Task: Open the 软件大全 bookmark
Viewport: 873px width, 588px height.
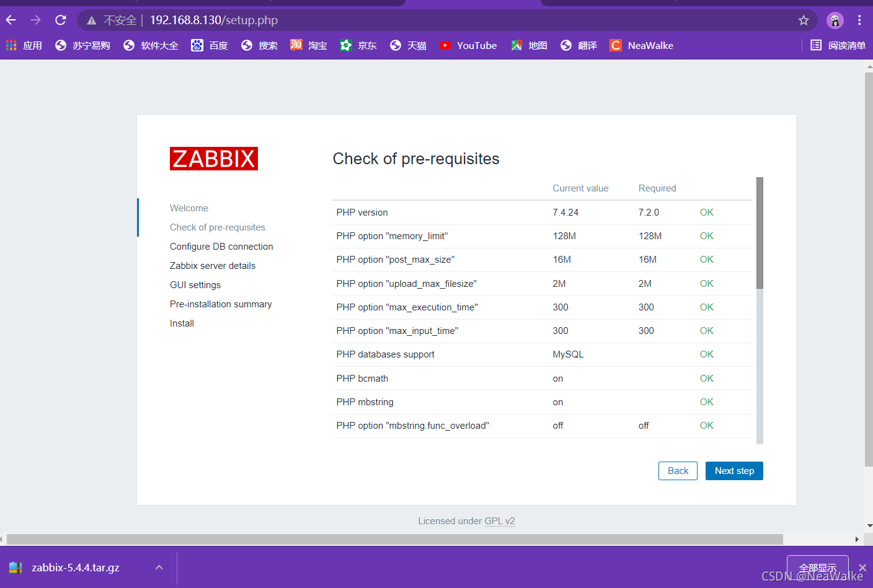Action: 151,45
